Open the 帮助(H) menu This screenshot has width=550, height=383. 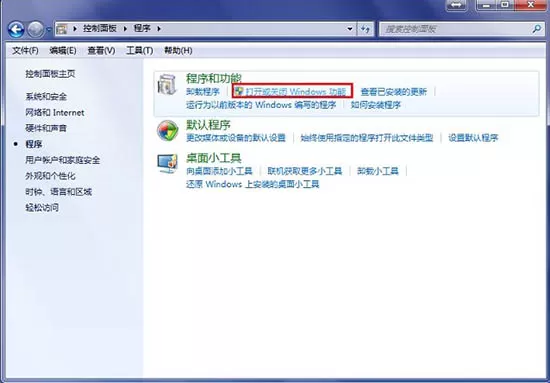178,51
